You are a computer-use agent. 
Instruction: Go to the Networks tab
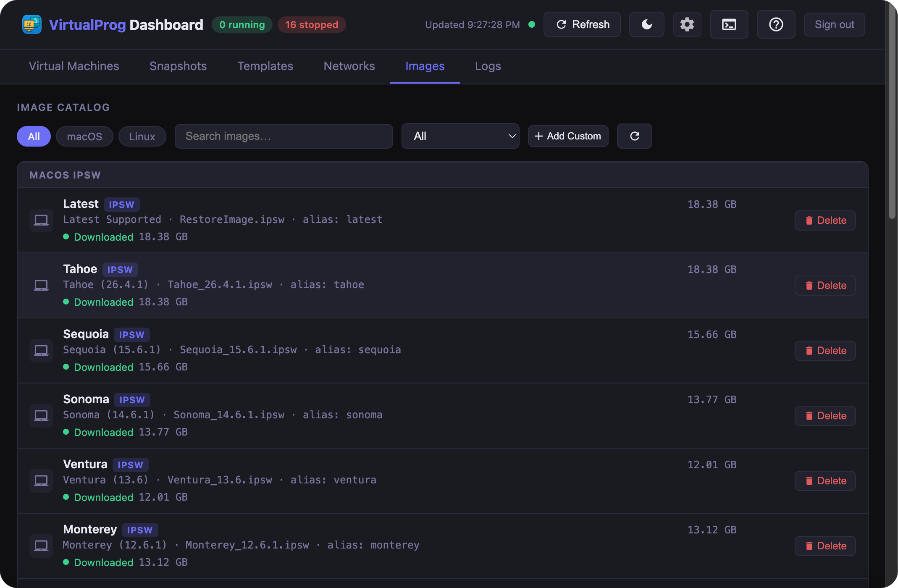(349, 66)
